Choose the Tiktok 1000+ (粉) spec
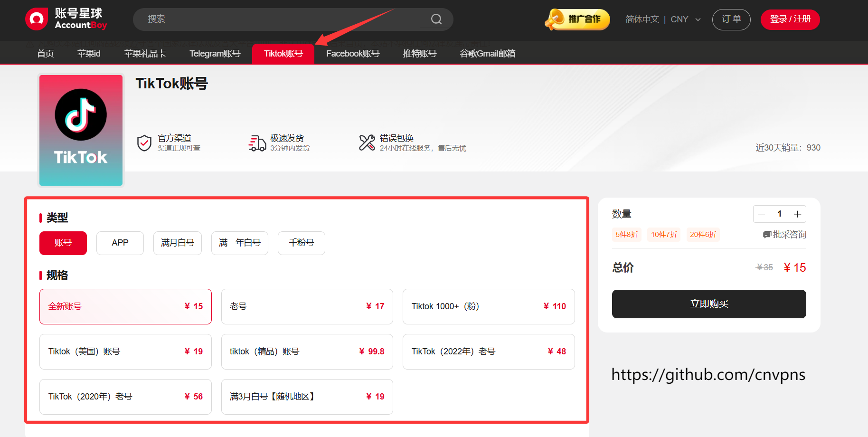This screenshot has width=868, height=437. (x=489, y=307)
